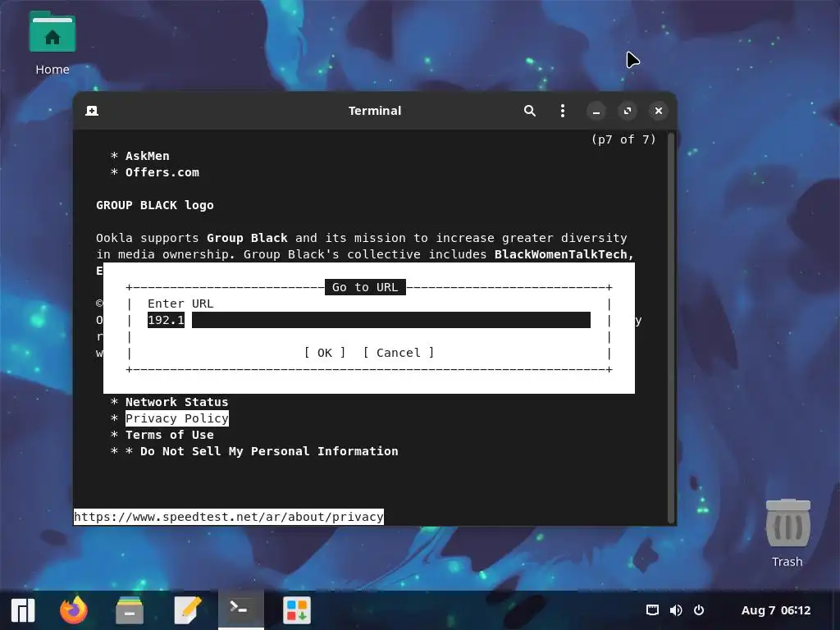This screenshot has height=630, width=840.
Task: Minimize the Terminal window
Action: tap(596, 111)
